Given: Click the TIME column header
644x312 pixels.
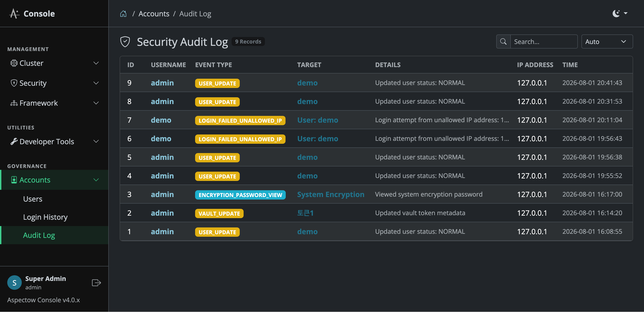Looking at the screenshot, I should (570, 65).
